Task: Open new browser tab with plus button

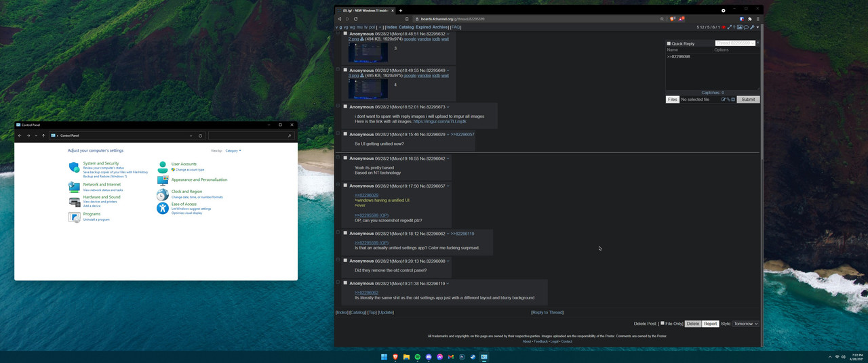Action: (400, 10)
